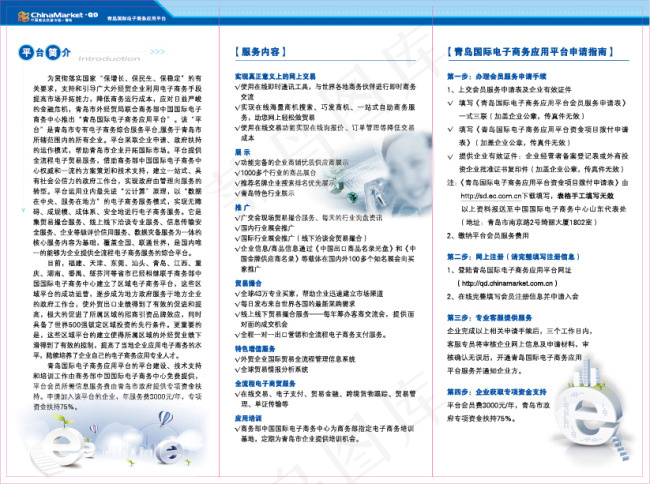
Task: Click the 平台简介 heading
Action: pos(45,53)
